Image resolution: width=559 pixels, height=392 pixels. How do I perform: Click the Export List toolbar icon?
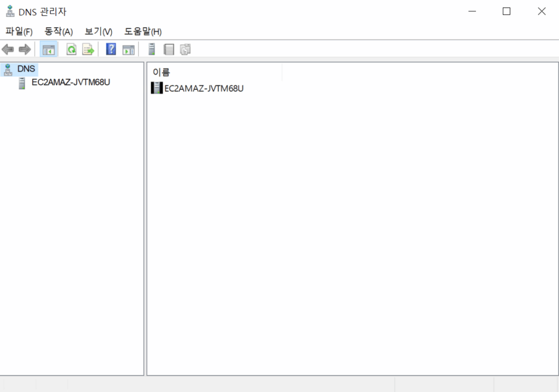pos(88,50)
